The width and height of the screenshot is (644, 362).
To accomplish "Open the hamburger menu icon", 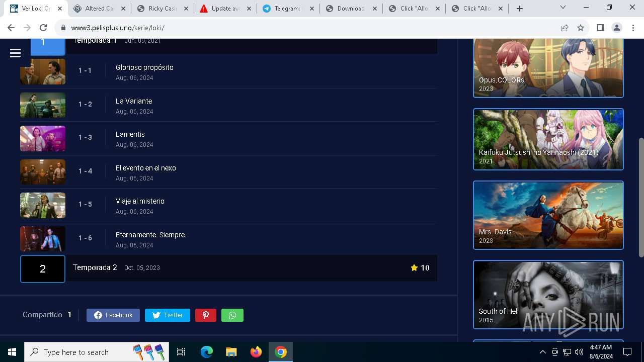I will tap(15, 53).
